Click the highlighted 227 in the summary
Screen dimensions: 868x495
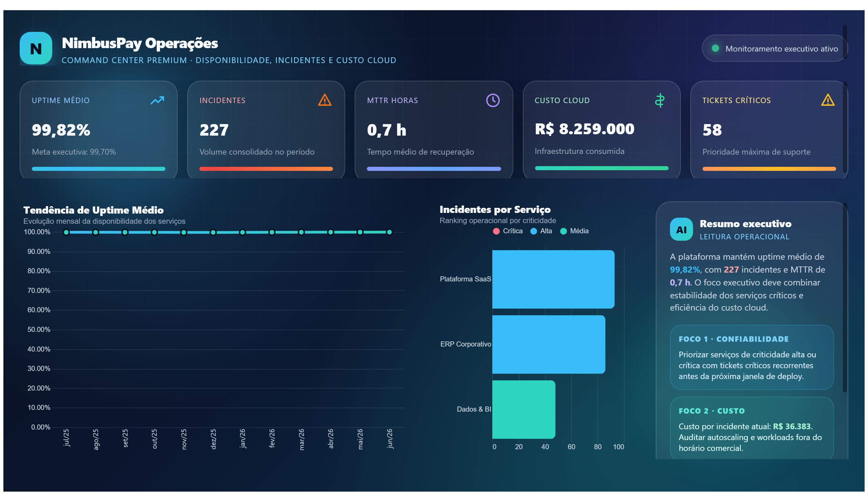(731, 270)
